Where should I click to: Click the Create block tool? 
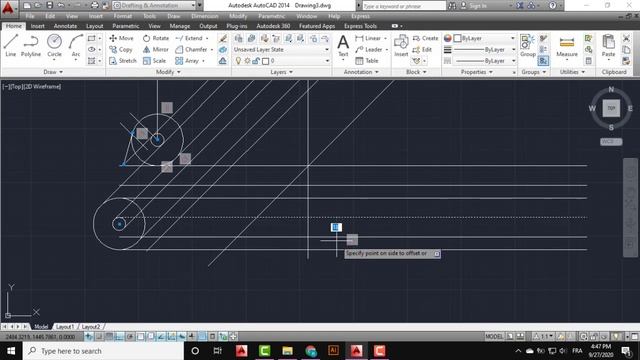[x=425, y=38]
